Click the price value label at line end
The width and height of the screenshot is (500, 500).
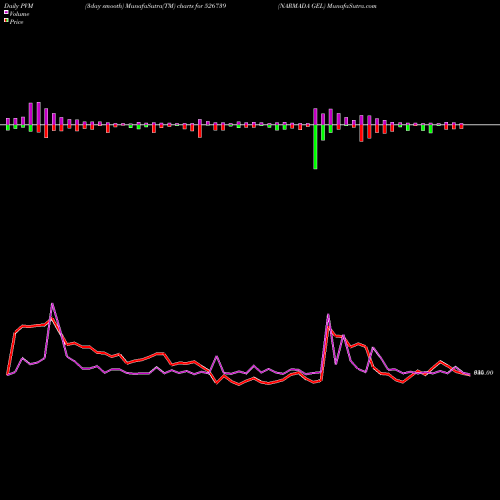tap(483, 373)
